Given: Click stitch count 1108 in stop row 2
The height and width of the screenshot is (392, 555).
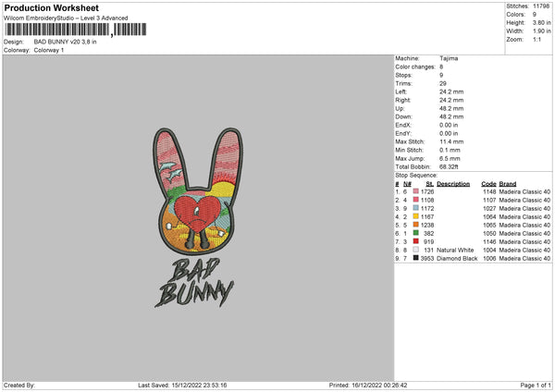Looking at the screenshot, I should pyautogui.click(x=427, y=201).
